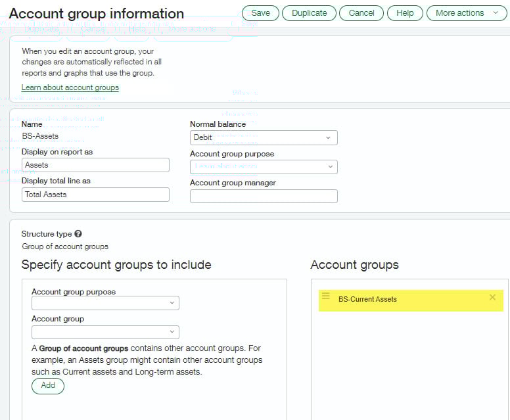Grab the drag handle on BS-Current Assets
The width and height of the screenshot is (510, 420).
click(x=326, y=297)
